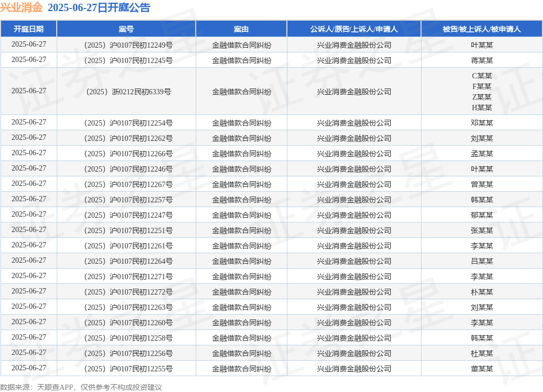This screenshot has width=543, height=392.
Task: Click the 兴业消金 title text
Action: [x=21, y=7]
